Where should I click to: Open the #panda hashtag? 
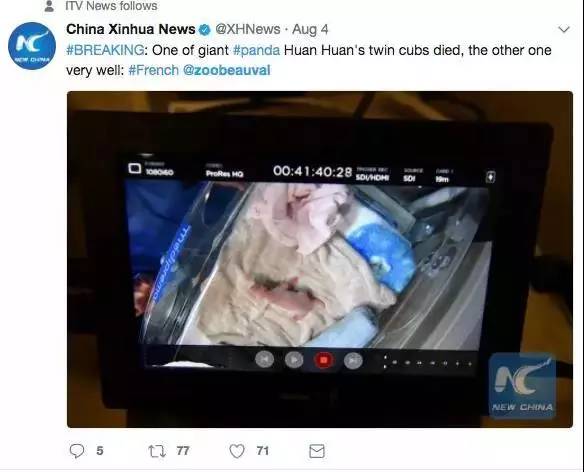pos(256,50)
